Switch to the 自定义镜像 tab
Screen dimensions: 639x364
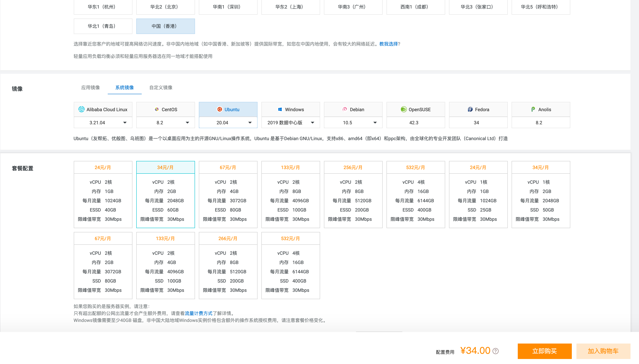tap(161, 87)
